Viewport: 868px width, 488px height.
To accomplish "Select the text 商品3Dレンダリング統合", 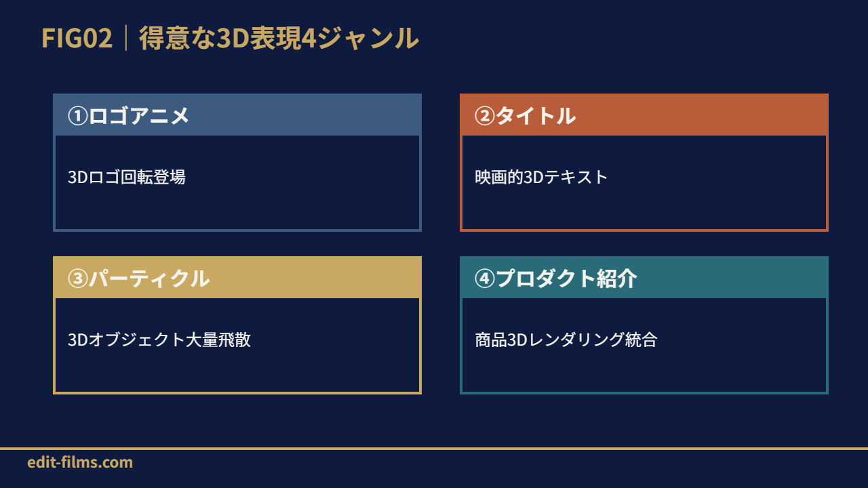I will click(x=566, y=340).
